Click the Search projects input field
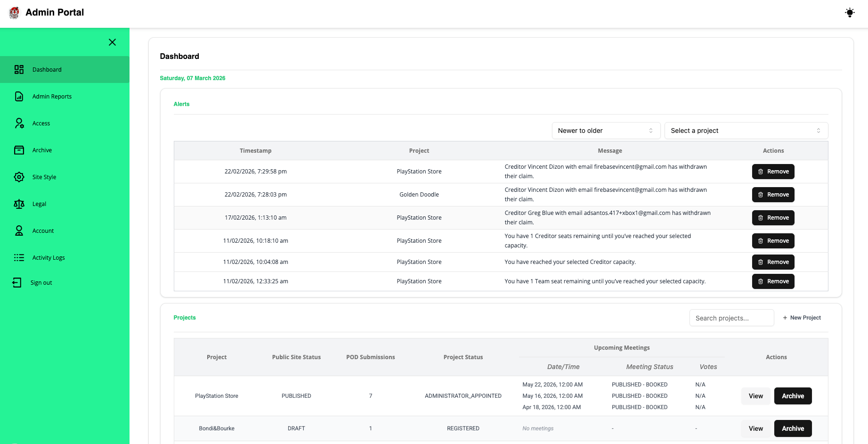868x444 pixels. 731,318
